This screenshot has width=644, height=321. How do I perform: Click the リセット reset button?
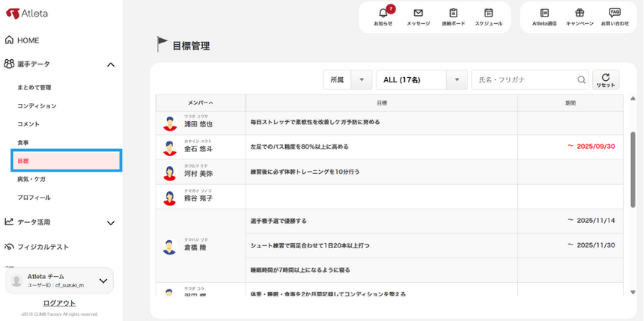pos(606,80)
